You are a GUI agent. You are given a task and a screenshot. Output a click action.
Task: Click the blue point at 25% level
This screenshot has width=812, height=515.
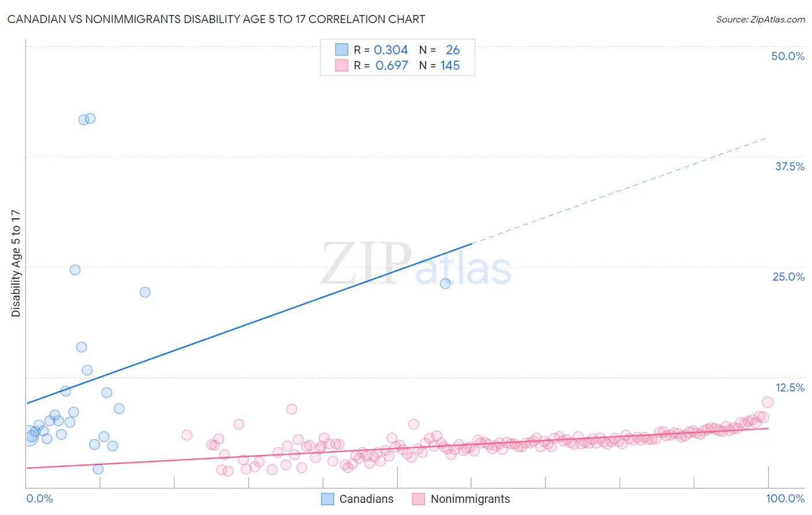pyautogui.click(x=75, y=270)
